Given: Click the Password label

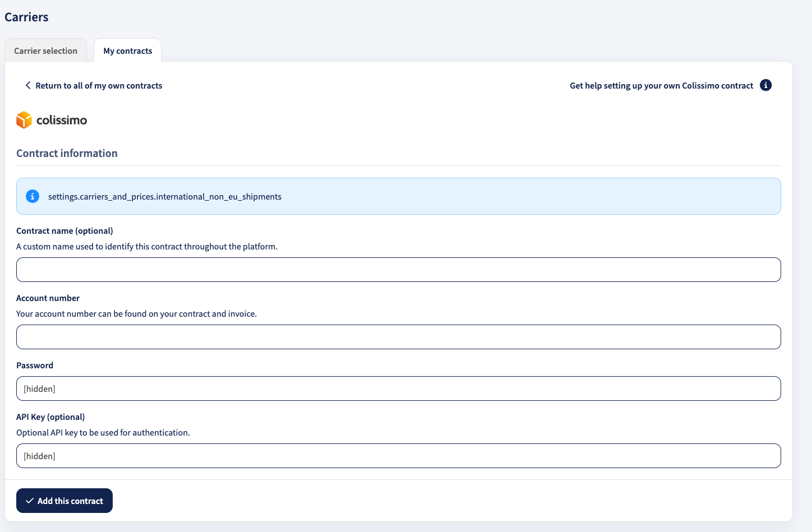Looking at the screenshot, I should click(x=35, y=365).
